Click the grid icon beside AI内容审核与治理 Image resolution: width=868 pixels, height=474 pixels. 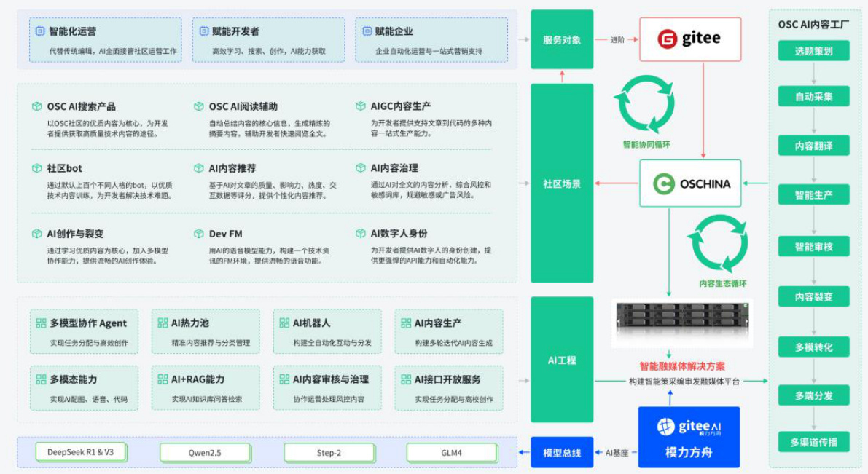(x=284, y=379)
